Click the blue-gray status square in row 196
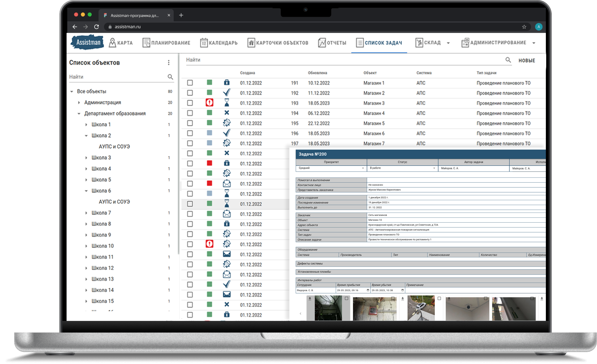Viewport: 597px width, 364px height. pos(210,133)
